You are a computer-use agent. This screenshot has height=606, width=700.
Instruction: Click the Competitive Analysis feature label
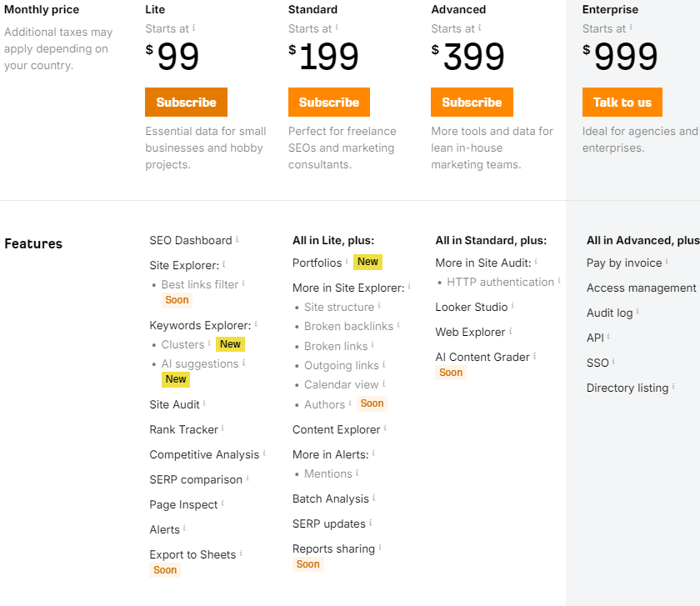pos(204,454)
